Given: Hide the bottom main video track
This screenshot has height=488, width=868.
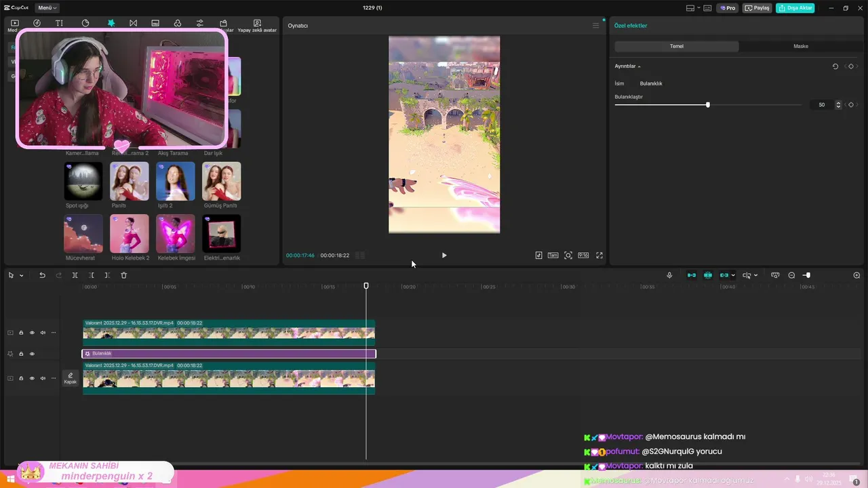Looking at the screenshot, I should 32,378.
